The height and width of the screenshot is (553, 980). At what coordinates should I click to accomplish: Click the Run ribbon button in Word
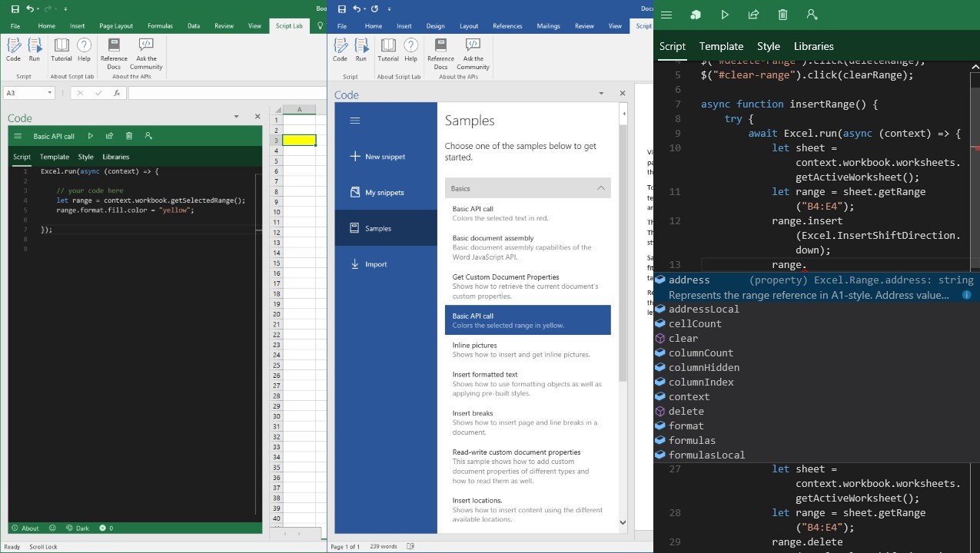(361, 50)
